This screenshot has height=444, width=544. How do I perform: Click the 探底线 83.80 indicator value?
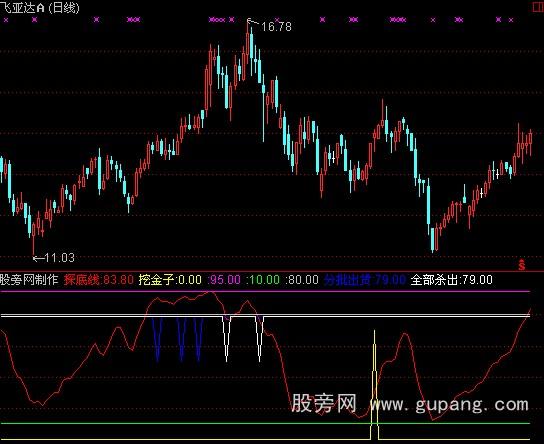(x=99, y=279)
